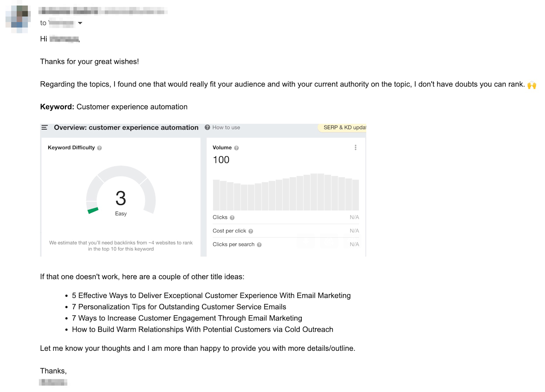Click the blurred sender name at top

coord(103,11)
